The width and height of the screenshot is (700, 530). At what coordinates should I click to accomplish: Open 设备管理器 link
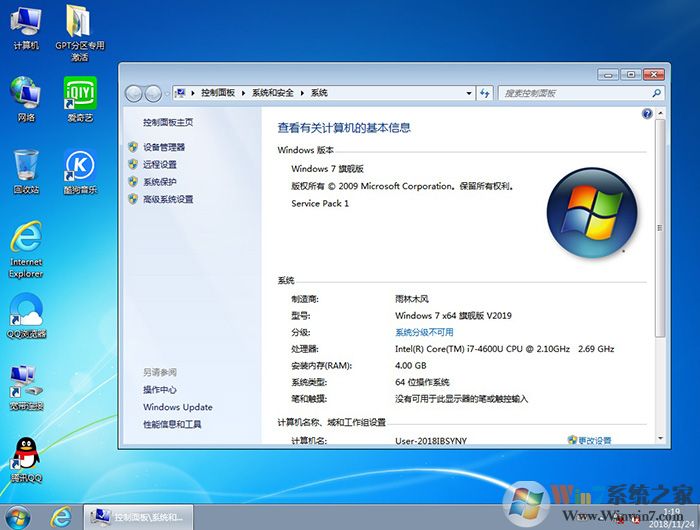(164, 147)
